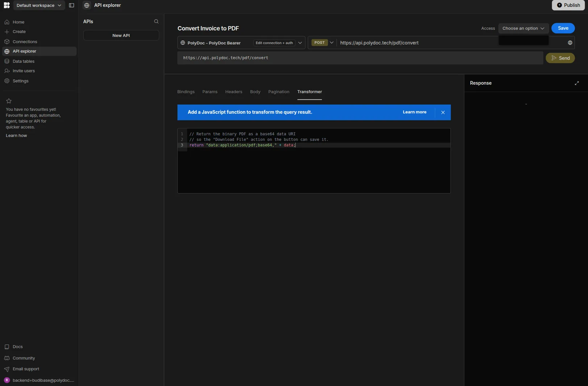Click the globe icon at URL field end
This screenshot has height=386, width=588.
tap(570, 43)
